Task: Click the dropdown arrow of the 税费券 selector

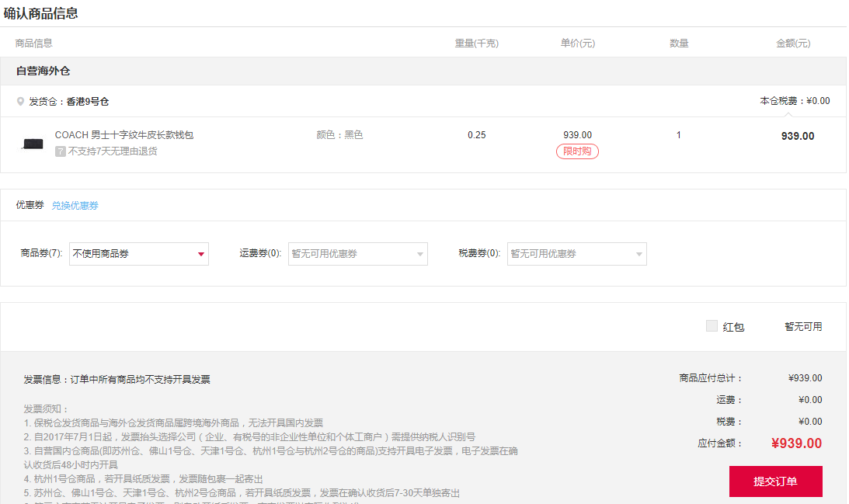Action: 639,254
